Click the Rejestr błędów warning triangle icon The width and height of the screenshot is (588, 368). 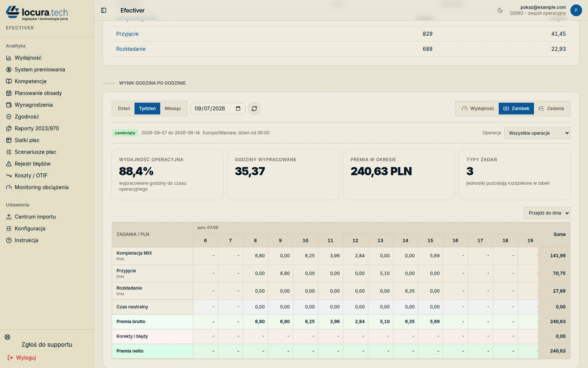[9, 164]
